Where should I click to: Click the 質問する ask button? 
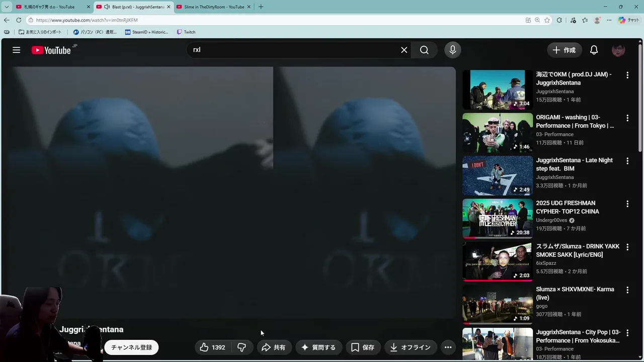[318, 347]
